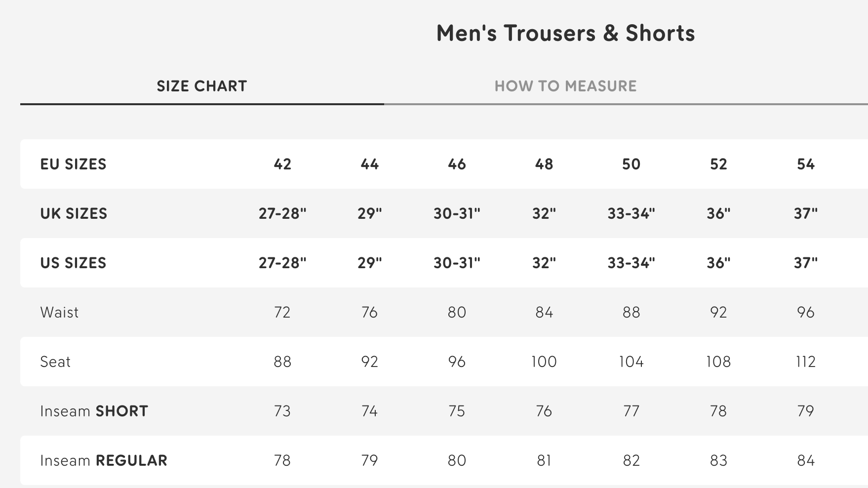This screenshot has height=488, width=868.
Task: Click the EU size 48 header
Action: tap(544, 164)
